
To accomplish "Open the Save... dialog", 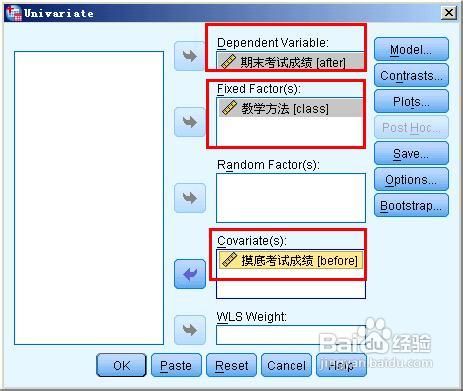I will point(411,153).
